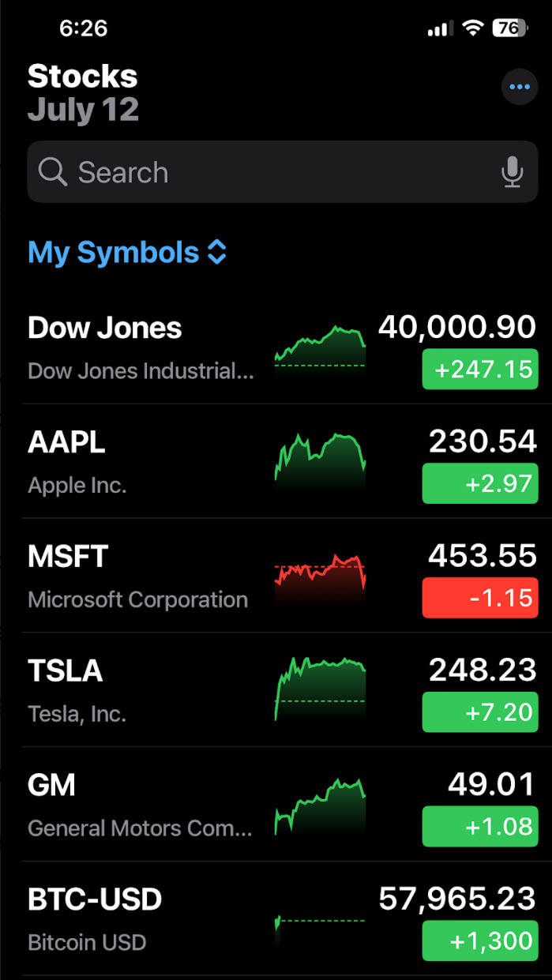The image size is (552, 980).
Task: Tap the Tesla, Inc. company name
Action: click(x=77, y=714)
